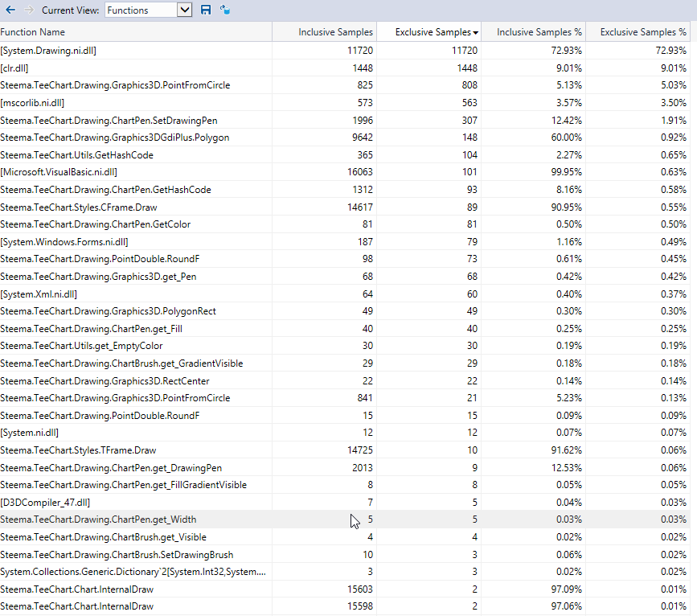Select the [System.Drawing.ni.dll] row
Viewport: 697px width, 616px height.
[345, 51]
